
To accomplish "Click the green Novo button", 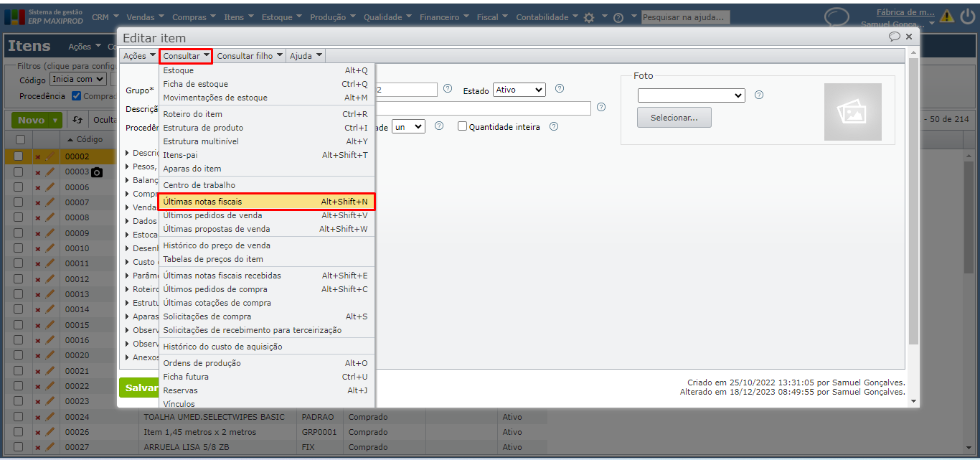I will point(31,121).
